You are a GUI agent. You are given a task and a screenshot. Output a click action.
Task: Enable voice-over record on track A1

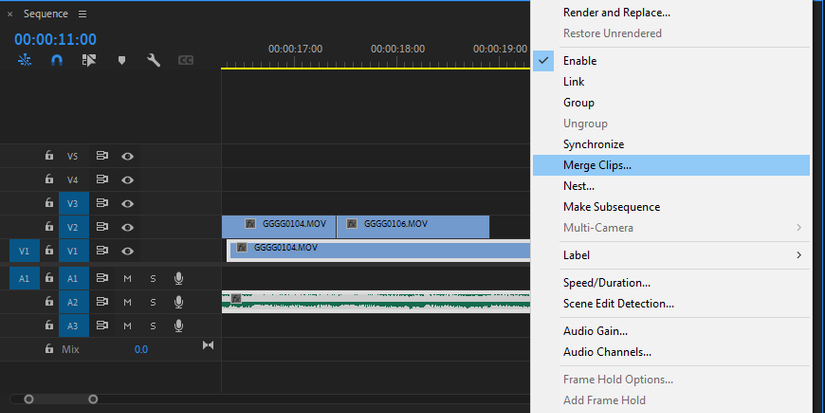coord(178,278)
